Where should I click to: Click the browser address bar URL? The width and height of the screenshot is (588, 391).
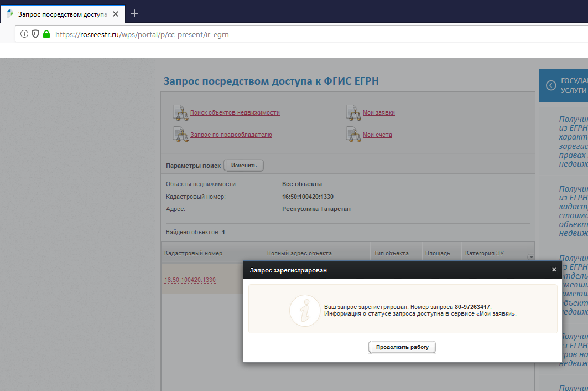(x=142, y=34)
